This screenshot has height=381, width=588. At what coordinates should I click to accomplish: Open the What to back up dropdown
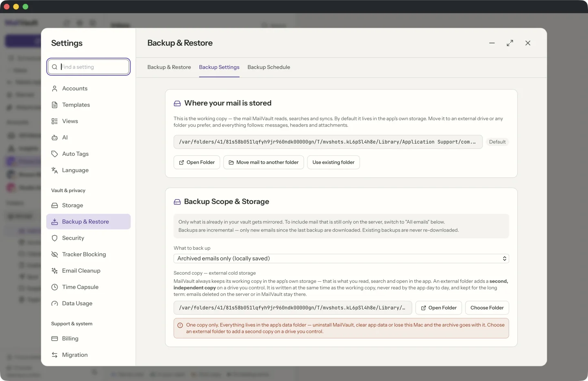341,258
